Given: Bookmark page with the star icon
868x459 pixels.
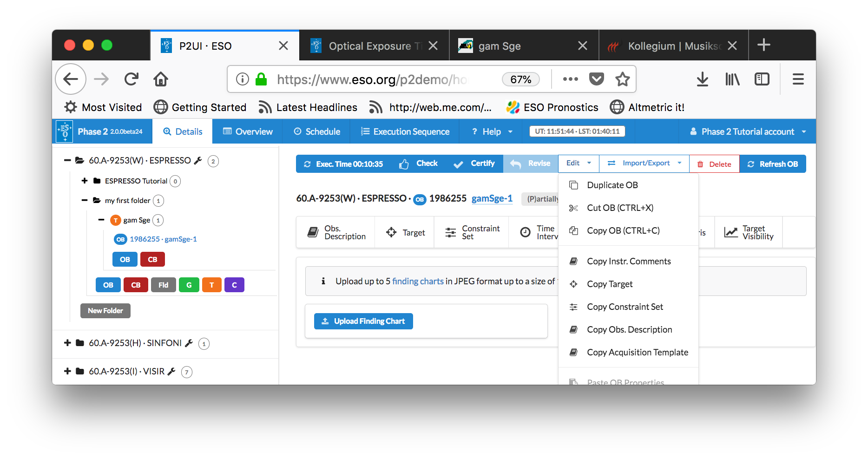Looking at the screenshot, I should (622, 79).
